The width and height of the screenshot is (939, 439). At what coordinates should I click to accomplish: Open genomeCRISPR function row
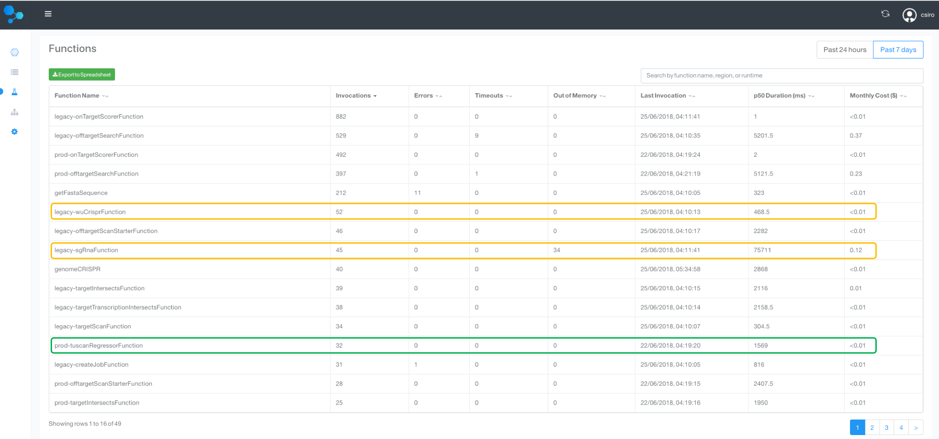coord(486,269)
